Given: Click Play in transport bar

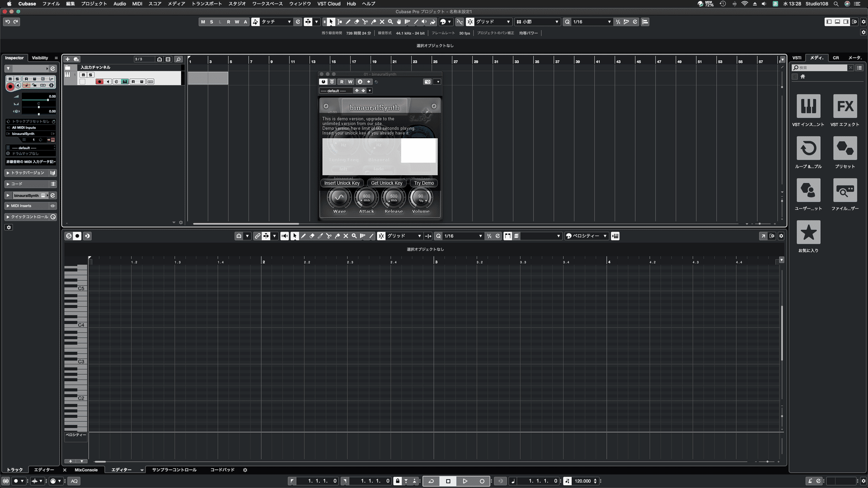Looking at the screenshot, I should [465, 481].
